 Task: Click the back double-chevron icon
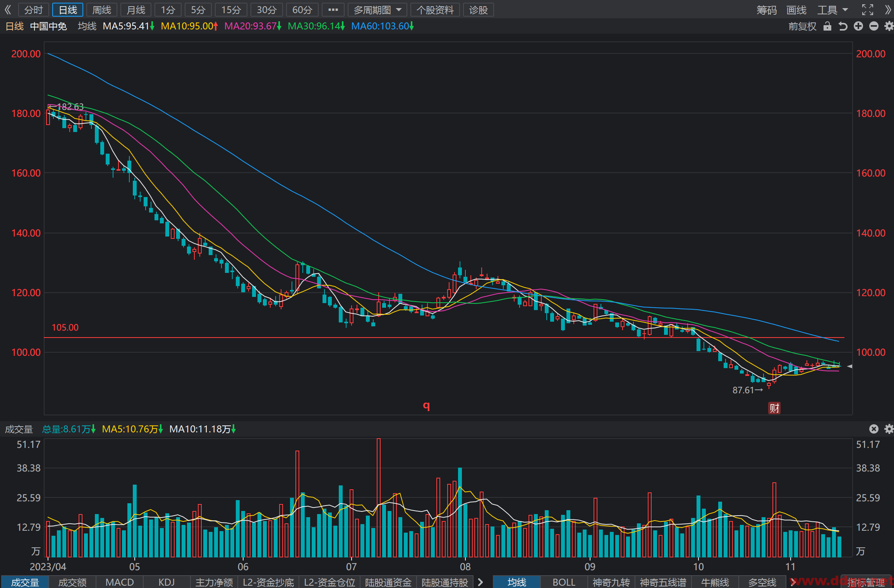pyautogui.click(x=8, y=10)
